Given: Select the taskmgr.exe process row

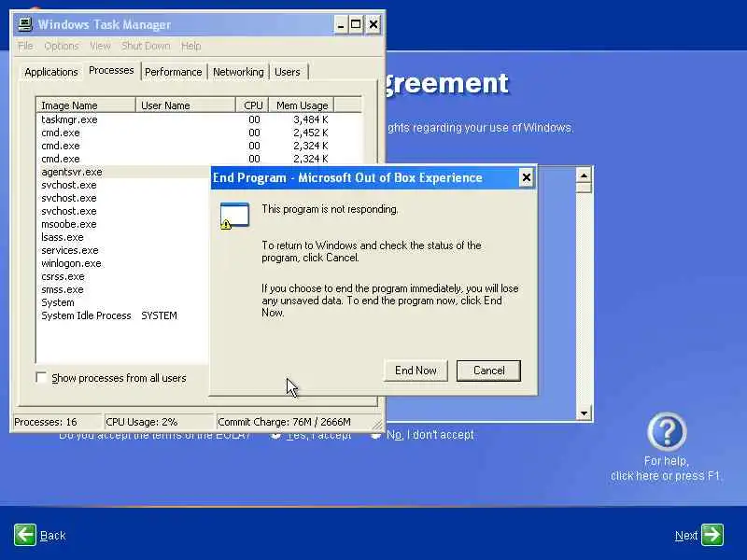Looking at the screenshot, I should pos(199,119).
